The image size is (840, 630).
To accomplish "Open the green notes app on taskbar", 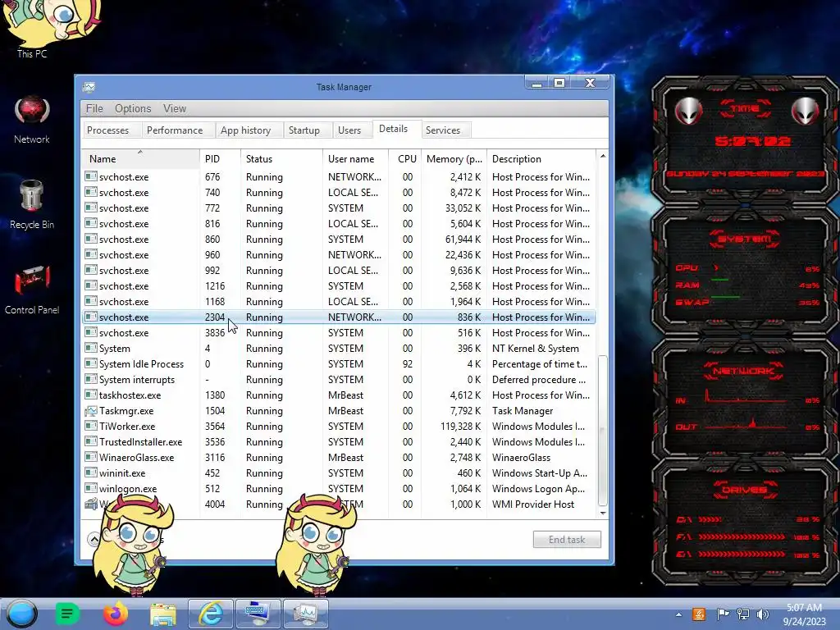I will pyautogui.click(x=67, y=614).
